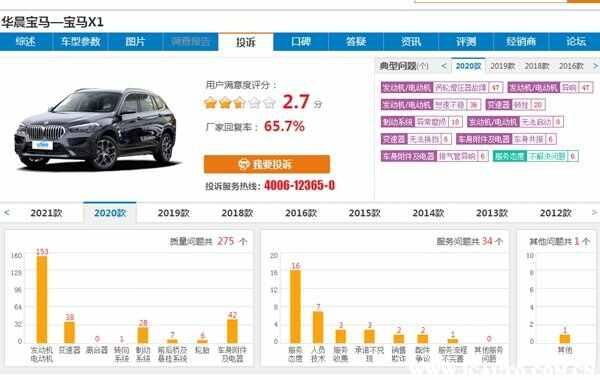Select the 投诉 complaints tab
This screenshot has width=600, height=380.
tap(246, 42)
